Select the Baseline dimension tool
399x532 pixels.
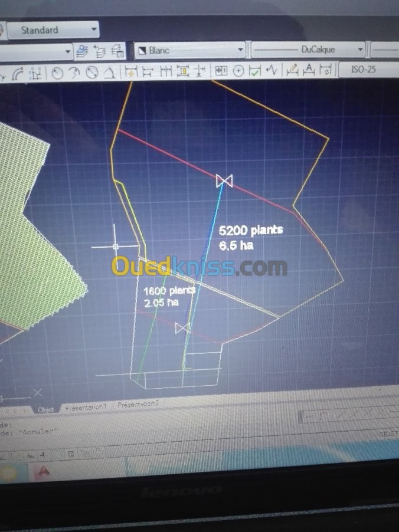(148, 71)
